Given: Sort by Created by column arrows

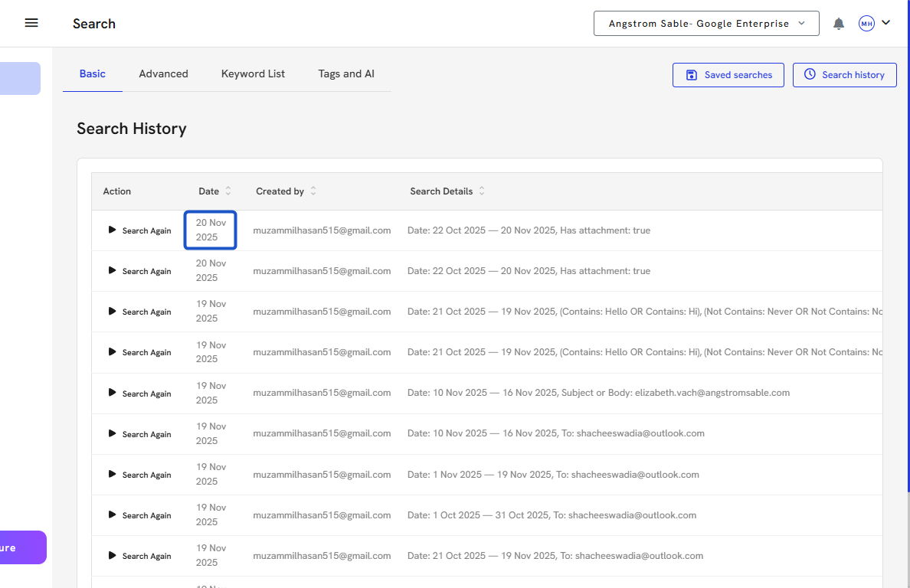Looking at the screenshot, I should tap(313, 191).
